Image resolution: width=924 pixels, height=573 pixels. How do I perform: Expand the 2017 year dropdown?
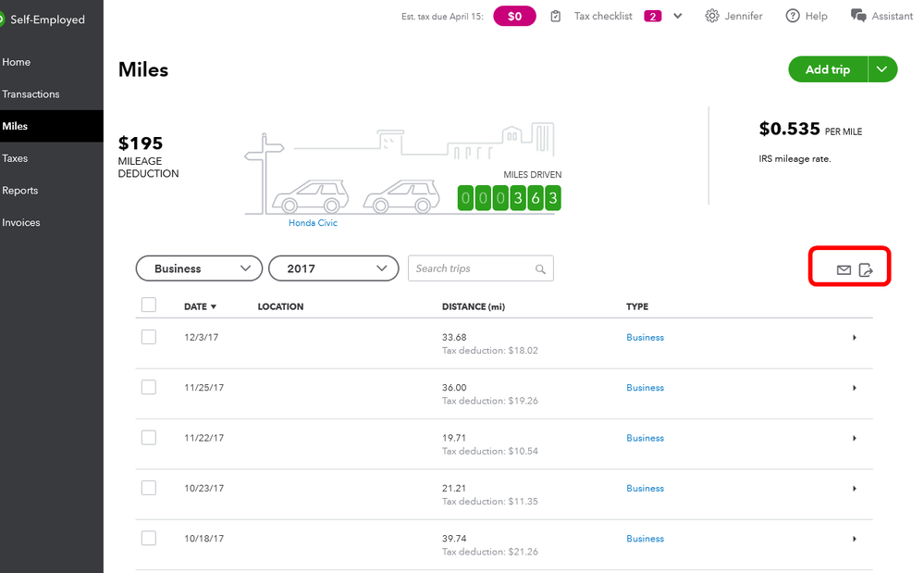coord(333,268)
